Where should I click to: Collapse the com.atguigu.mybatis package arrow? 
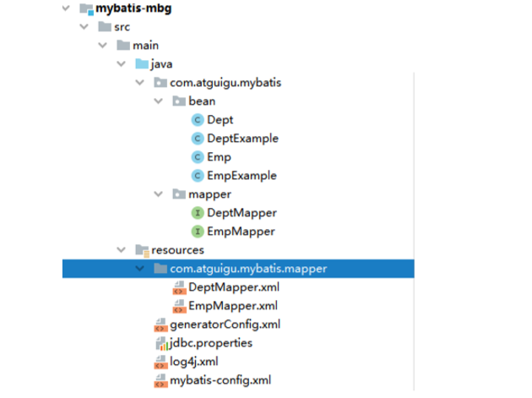coord(139,83)
